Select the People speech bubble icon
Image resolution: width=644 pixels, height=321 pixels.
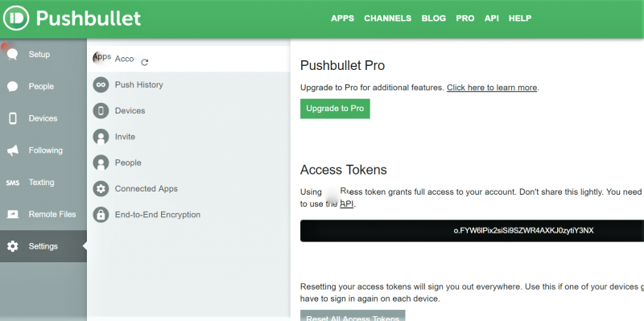tap(12, 86)
